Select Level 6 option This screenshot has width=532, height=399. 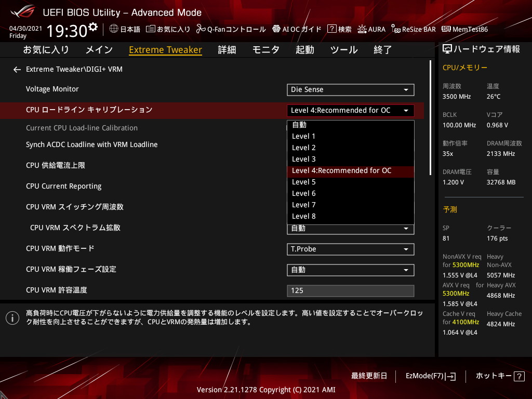(x=351, y=193)
